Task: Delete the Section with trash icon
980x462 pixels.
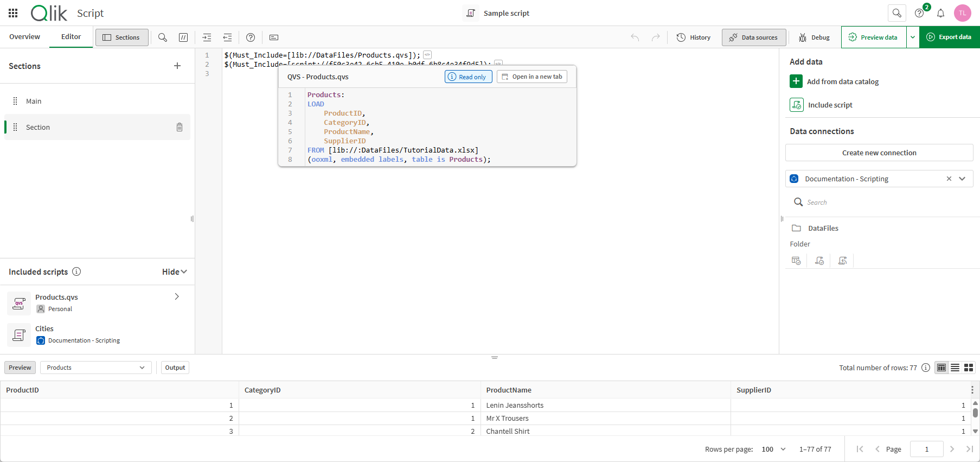Action: tap(180, 127)
